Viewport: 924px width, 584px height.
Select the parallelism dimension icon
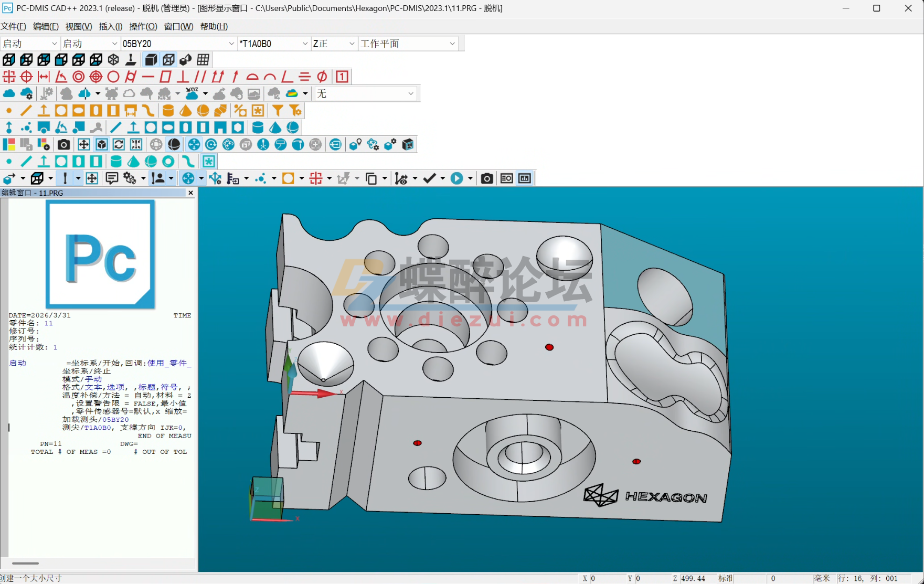(201, 77)
